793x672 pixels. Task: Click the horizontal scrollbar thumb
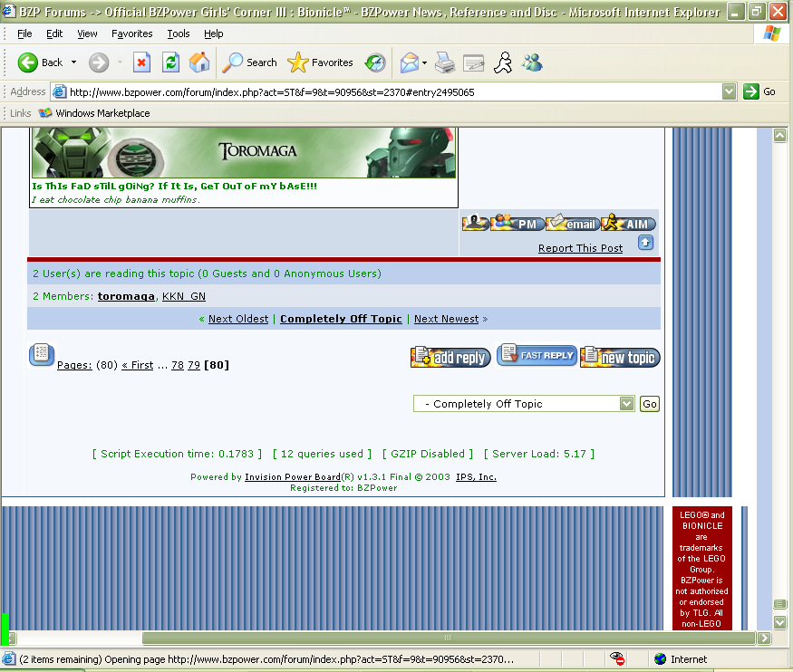pos(448,638)
